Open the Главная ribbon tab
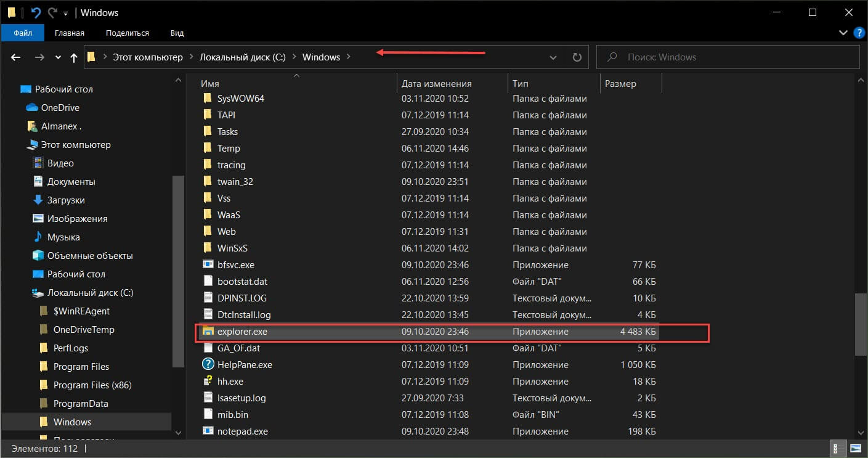Screen dimensions: 868x458 coord(70,33)
